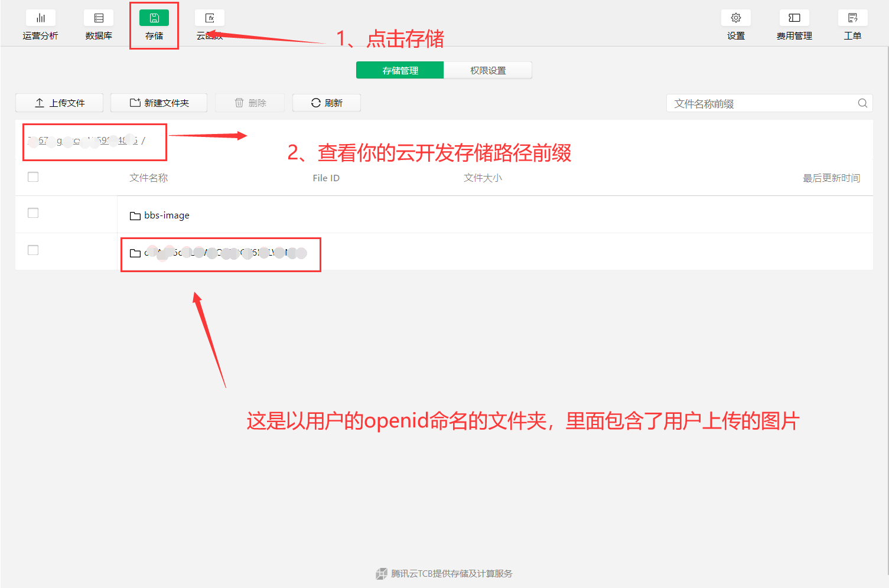Open the blurred openid-named folder
Viewport: 889px width, 588px height.
(225, 253)
